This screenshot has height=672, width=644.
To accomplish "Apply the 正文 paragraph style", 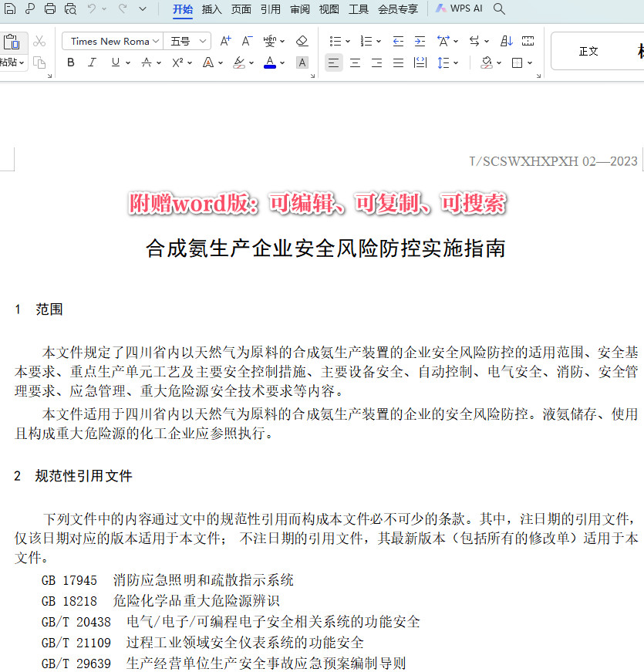I will coord(588,50).
